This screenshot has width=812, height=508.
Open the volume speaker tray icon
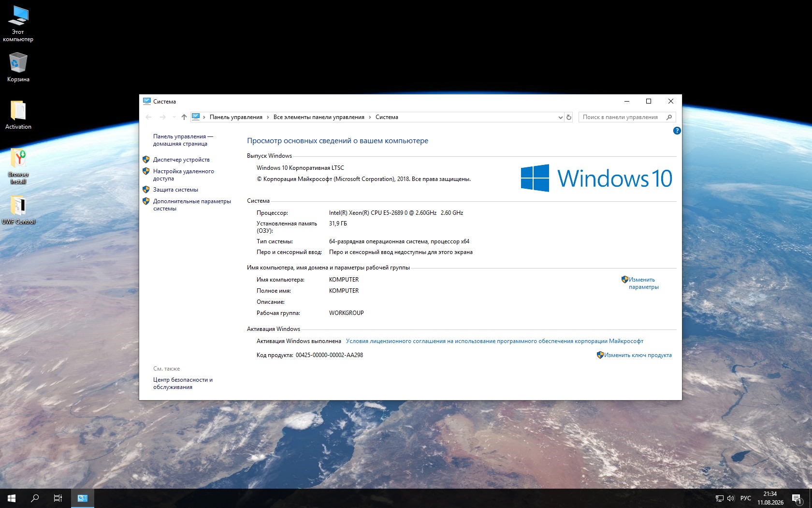tap(731, 498)
